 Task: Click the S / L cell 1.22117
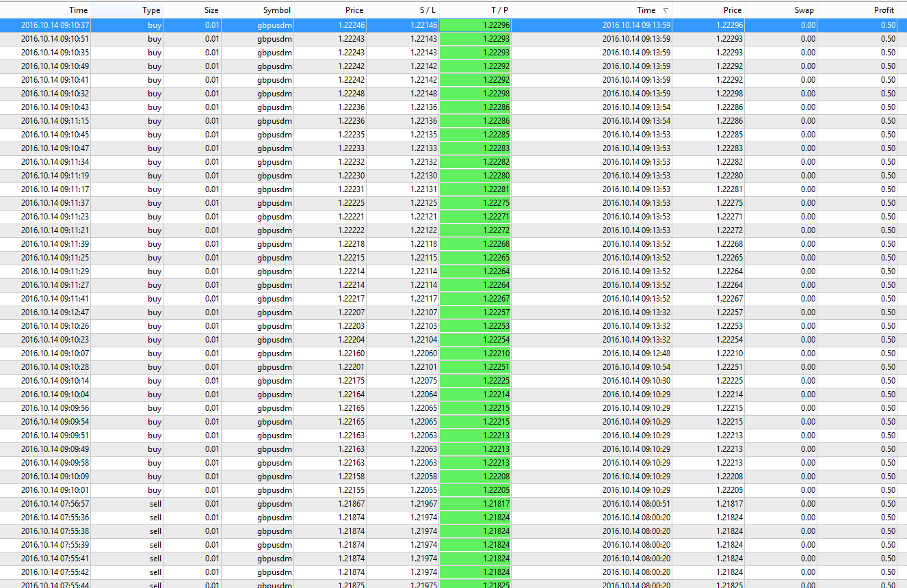423,299
